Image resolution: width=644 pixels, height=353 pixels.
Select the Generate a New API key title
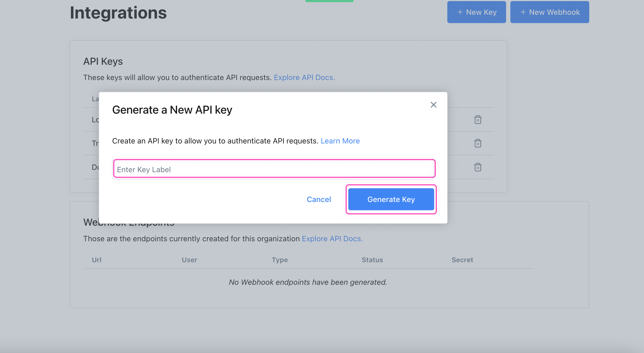click(x=173, y=110)
